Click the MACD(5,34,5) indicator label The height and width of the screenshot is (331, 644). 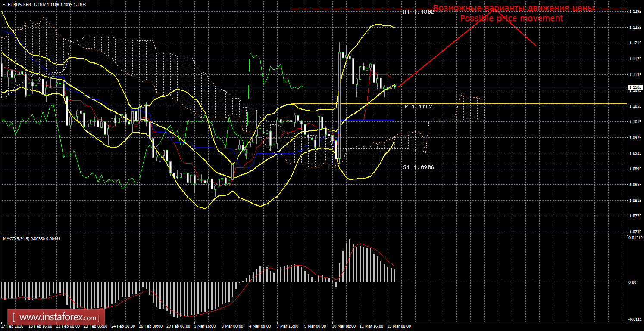point(17,238)
